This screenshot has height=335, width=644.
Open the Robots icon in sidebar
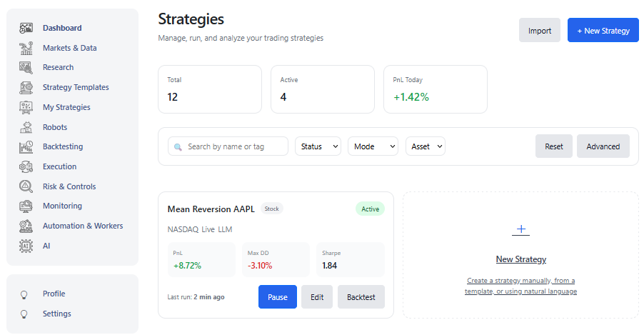tap(26, 127)
